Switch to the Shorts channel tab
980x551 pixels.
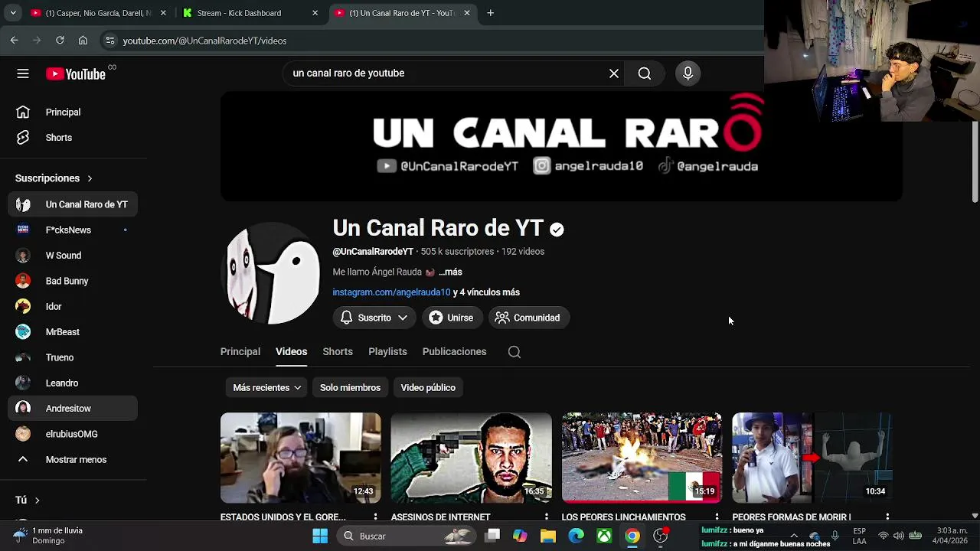(338, 352)
